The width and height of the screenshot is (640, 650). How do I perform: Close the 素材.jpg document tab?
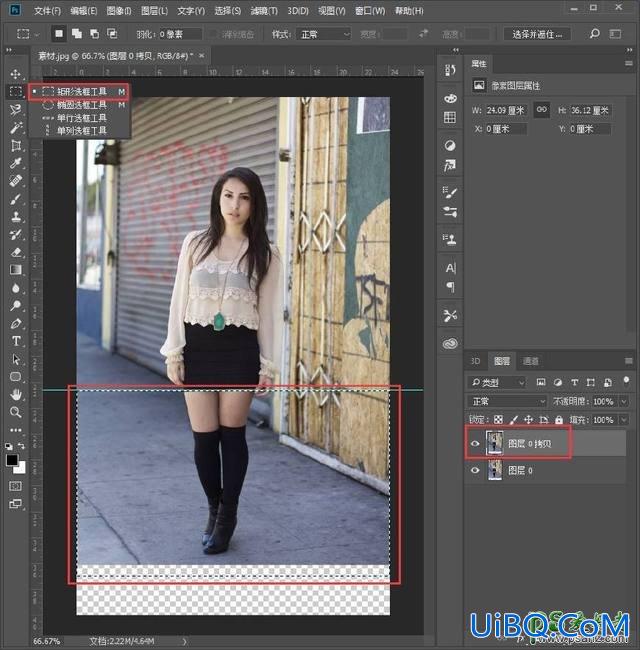tap(201, 56)
